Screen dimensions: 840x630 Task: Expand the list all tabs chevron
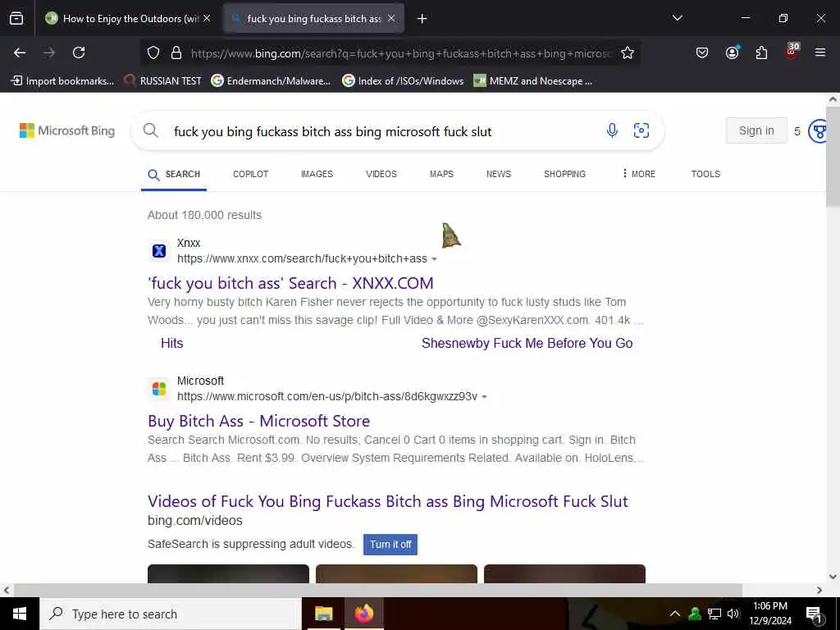677,18
